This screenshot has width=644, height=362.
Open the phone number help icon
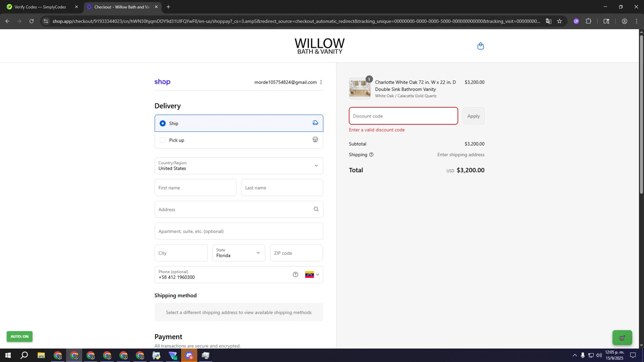point(295,275)
